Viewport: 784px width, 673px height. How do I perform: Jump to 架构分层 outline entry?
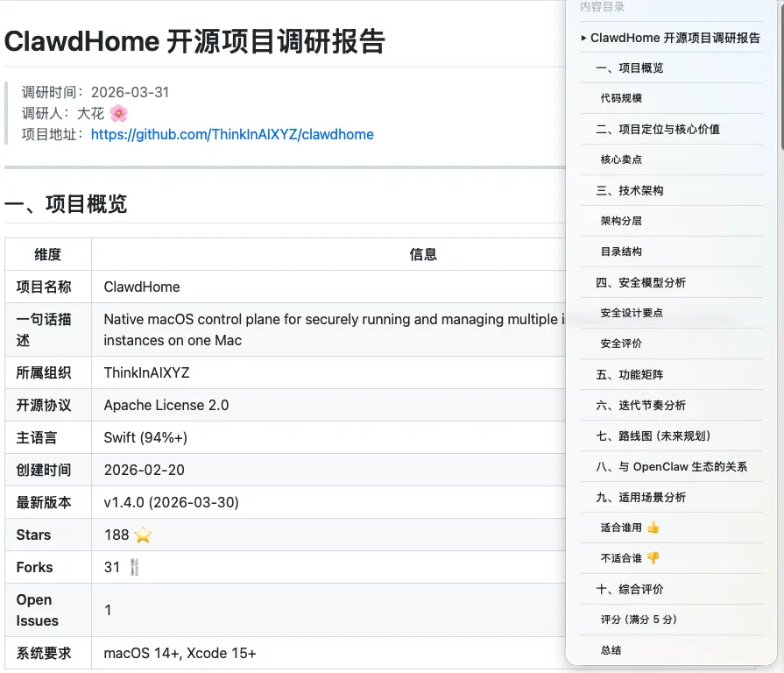click(x=621, y=221)
